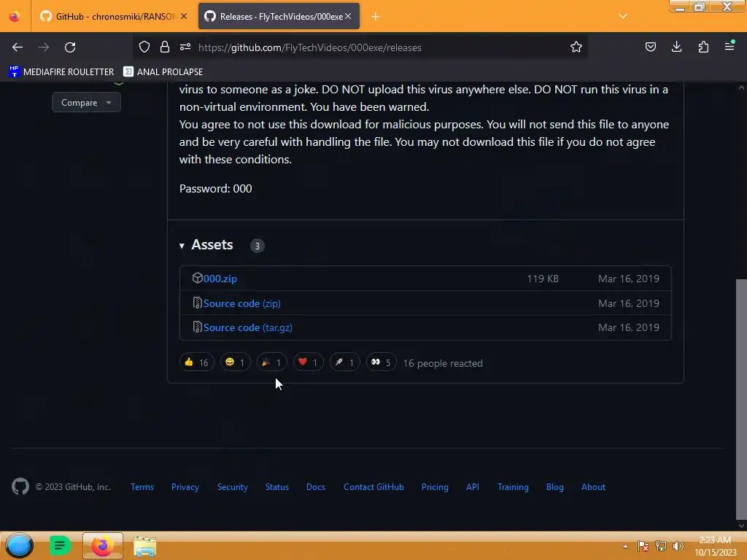Open the network tray icon
Screen dimensions: 747x560
pyautogui.click(x=661, y=546)
